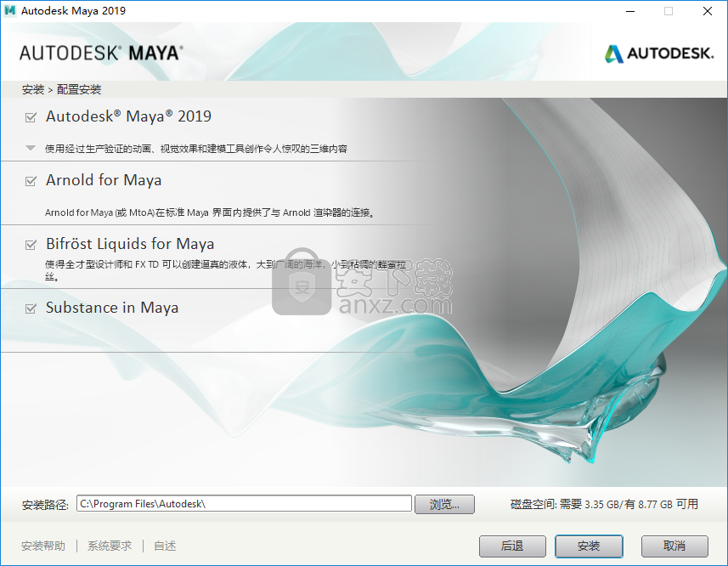Close the Autodesk Maya 2019 installer window
The height and width of the screenshot is (566, 728).
pyautogui.click(x=708, y=11)
